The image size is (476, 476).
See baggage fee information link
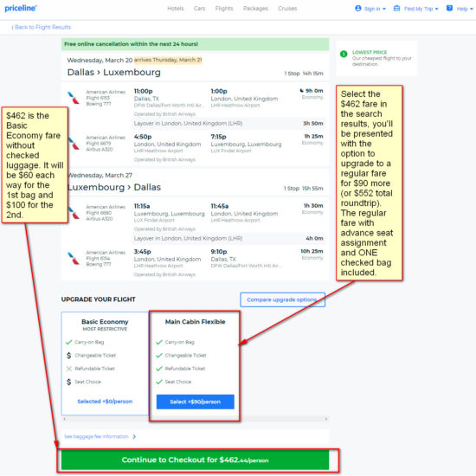pos(96,436)
